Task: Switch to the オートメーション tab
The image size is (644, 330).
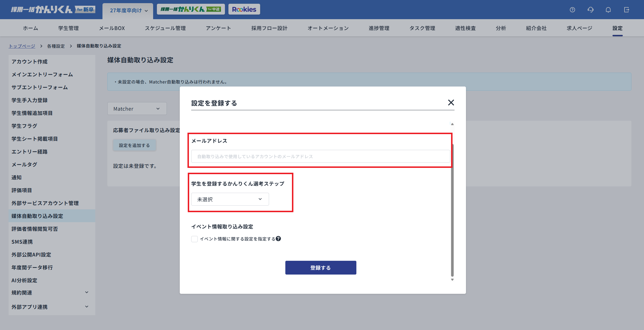Action: coord(328,28)
